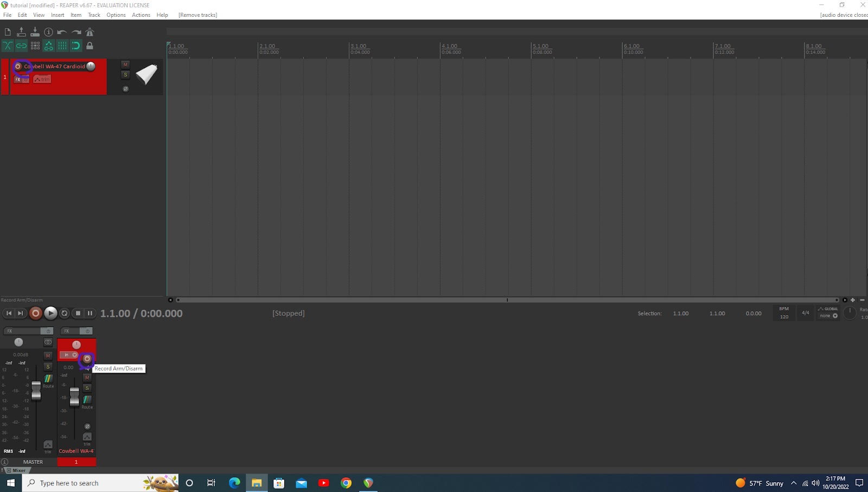Open the Track menu

click(94, 15)
